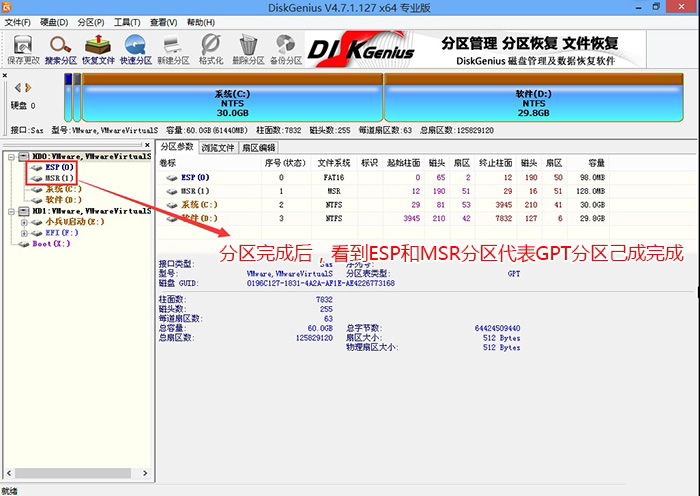Image resolution: width=700 pixels, height=496 pixels.
Task: Collapse the HD0 VMware disk tree node
Action: pyautogui.click(x=11, y=157)
